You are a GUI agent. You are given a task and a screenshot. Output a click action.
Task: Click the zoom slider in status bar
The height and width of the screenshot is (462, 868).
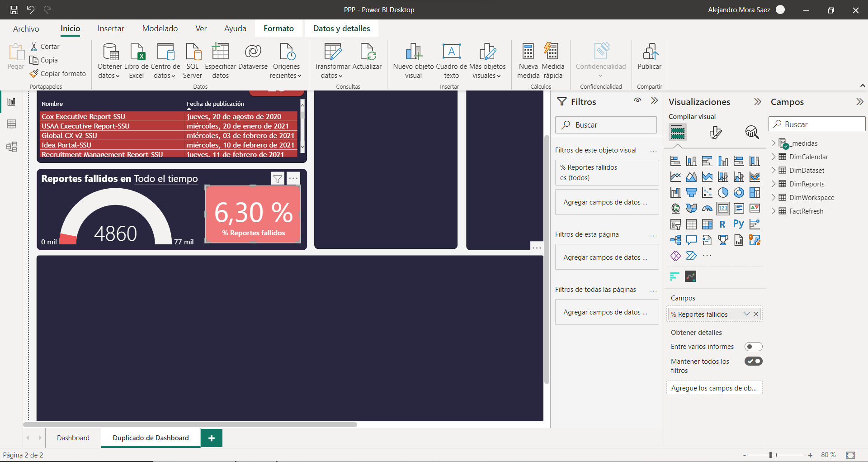point(771,455)
